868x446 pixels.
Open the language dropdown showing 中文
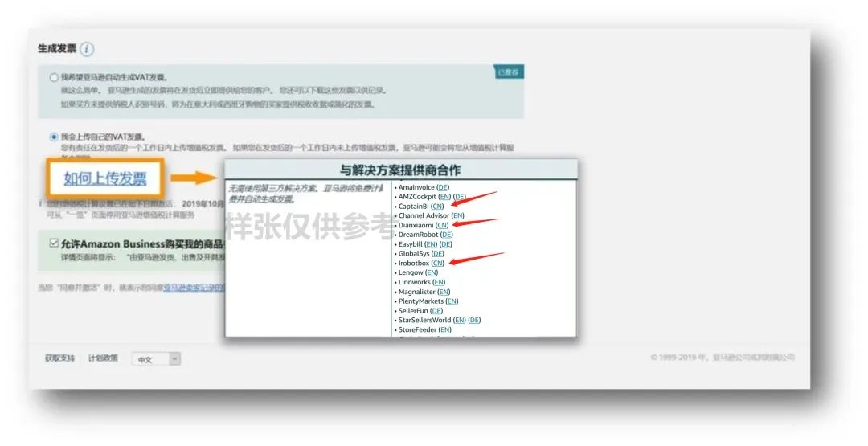click(156, 359)
